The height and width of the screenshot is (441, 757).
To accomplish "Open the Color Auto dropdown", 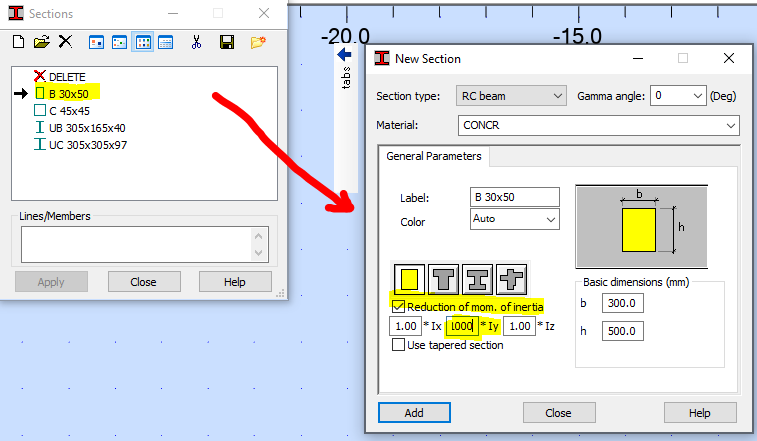I will (x=515, y=219).
